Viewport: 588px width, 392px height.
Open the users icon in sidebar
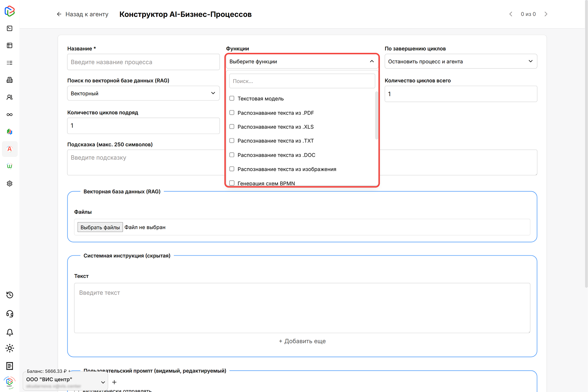10,97
